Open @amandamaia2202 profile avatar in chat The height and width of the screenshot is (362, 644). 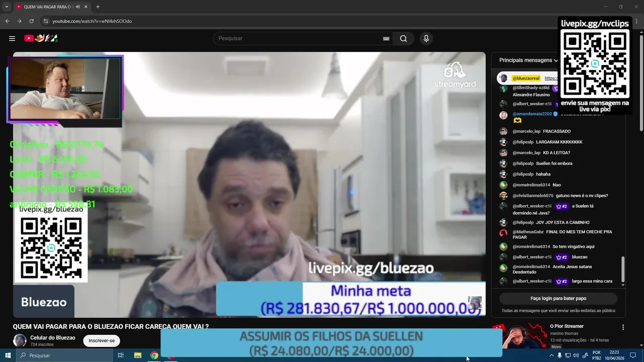(x=503, y=115)
